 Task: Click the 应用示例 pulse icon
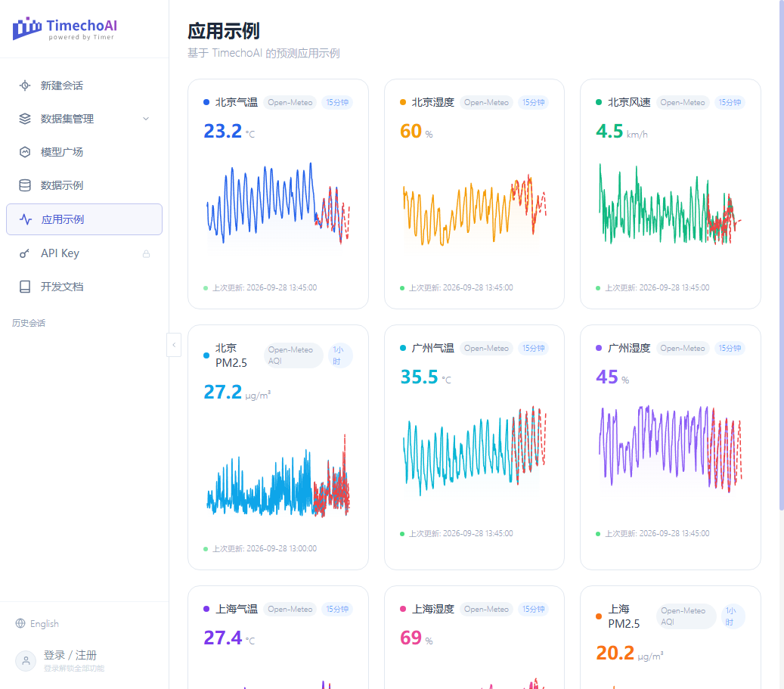click(26, 219)
